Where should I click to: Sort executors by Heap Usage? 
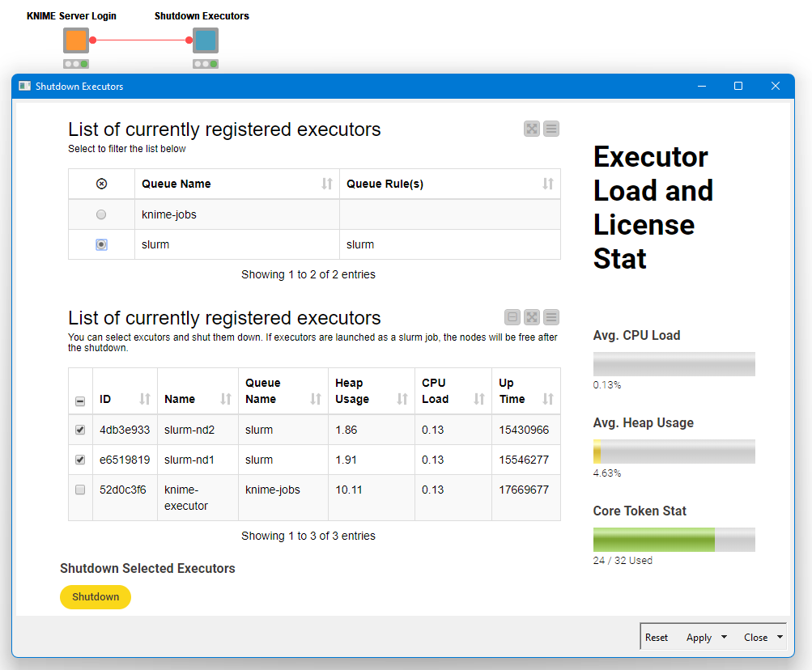pyautogui.click(x=402, y=399)
